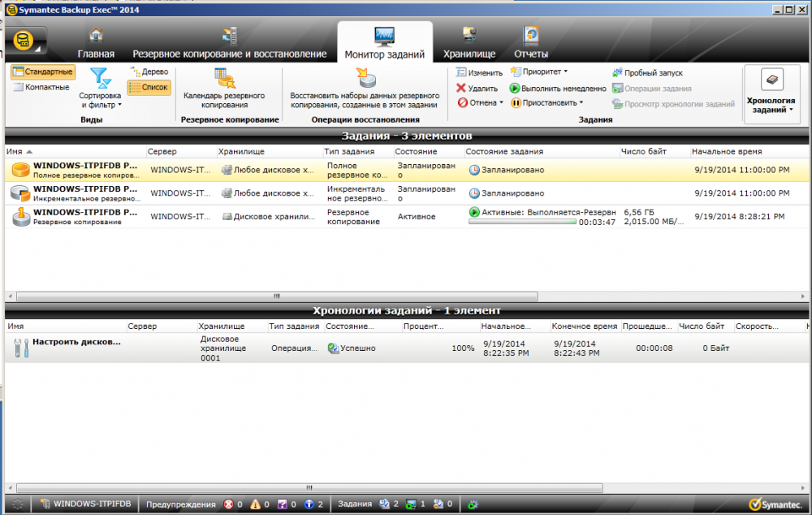Open the Backup Exec application menu button

point(25,41)
